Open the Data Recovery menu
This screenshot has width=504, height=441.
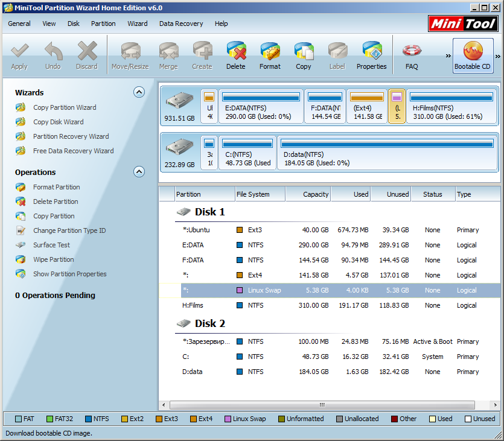181,24
